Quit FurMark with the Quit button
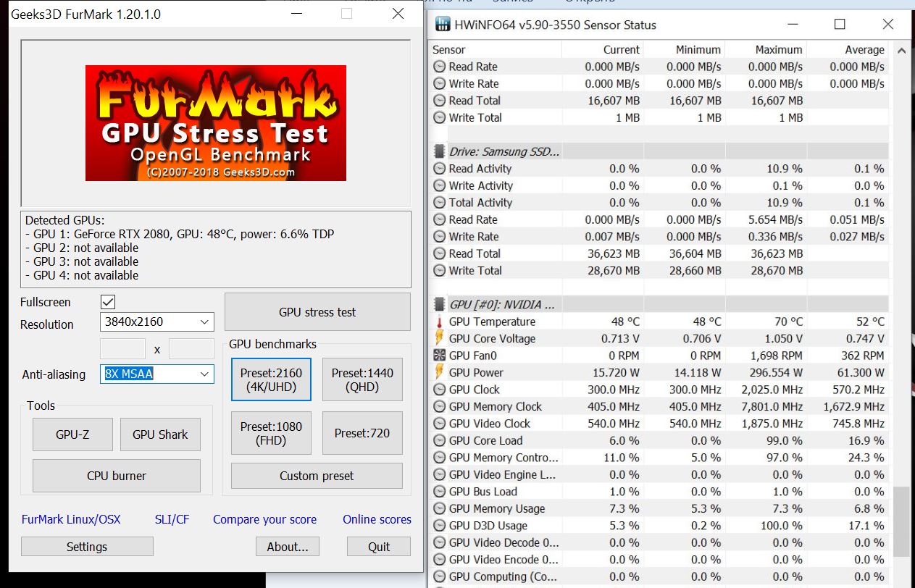Image resolution: width=915 pixels, height=588 pixels. pos(379,547)
